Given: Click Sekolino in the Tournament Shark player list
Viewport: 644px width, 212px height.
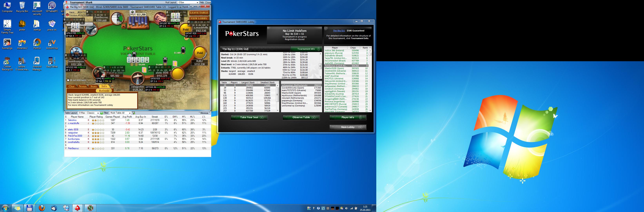Looking at the screenshot, I should (x=72, y=120).
